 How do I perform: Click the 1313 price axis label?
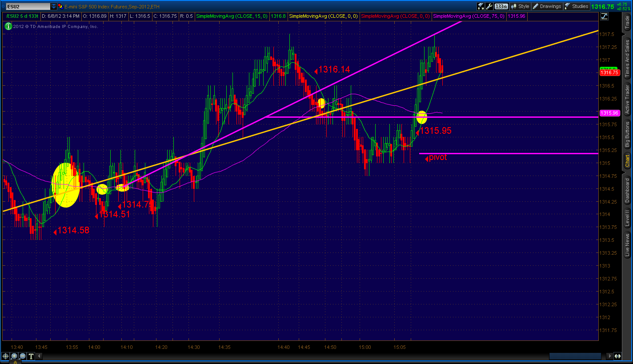605,266
